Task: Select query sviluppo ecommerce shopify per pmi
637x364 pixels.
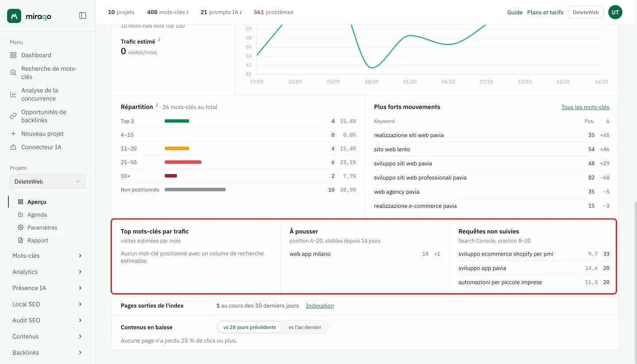Action: (x=506, y=254)
